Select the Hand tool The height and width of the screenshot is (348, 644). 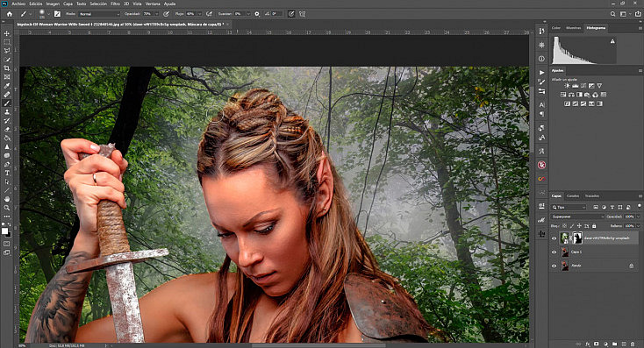(x=6, y=199)
